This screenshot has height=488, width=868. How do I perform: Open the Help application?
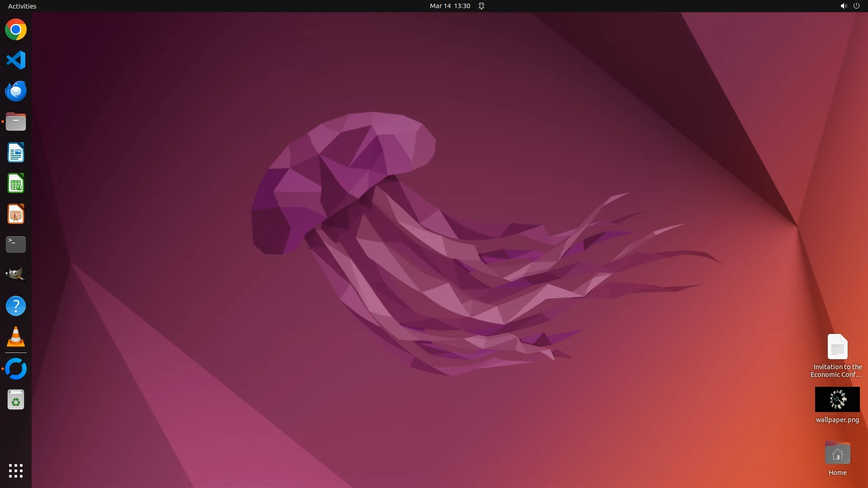pyautogui.click(x=16, y=306)
